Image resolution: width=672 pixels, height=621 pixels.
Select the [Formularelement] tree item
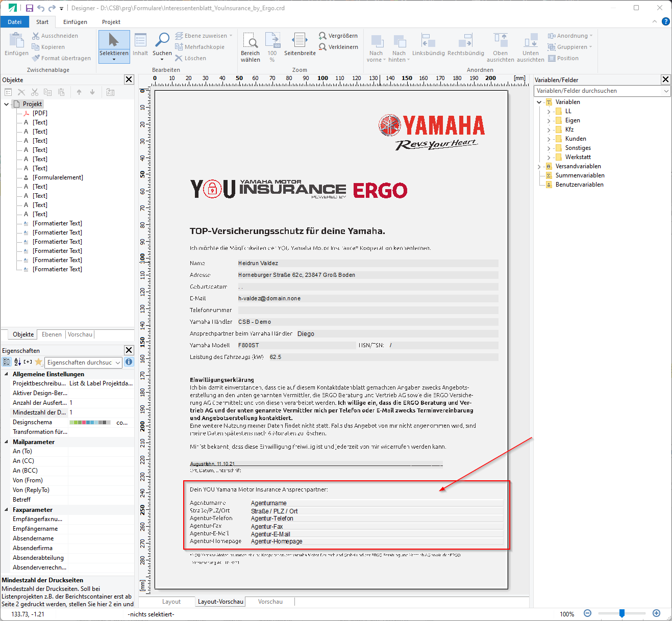click(58, 177)
